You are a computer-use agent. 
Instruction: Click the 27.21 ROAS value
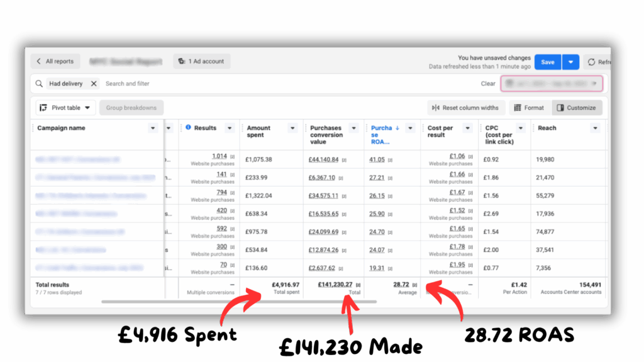pos(377,177)
